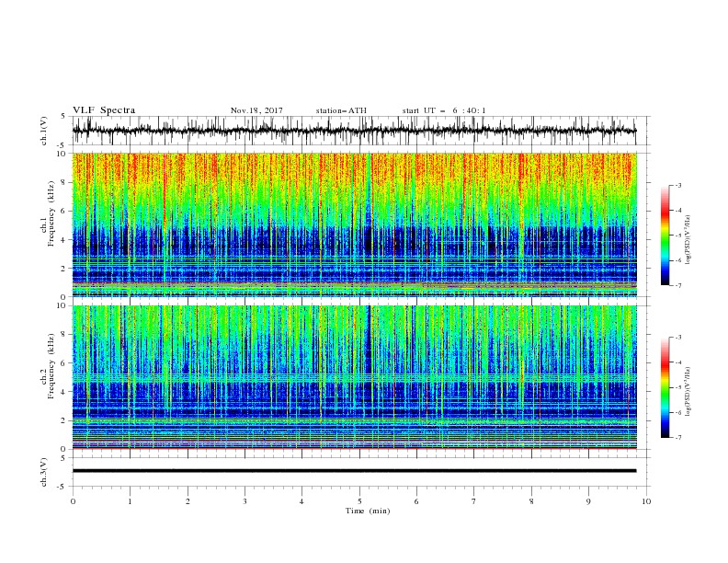Click the "-7" tick on lower colorbar
The image size is (728, 563).
677,437
